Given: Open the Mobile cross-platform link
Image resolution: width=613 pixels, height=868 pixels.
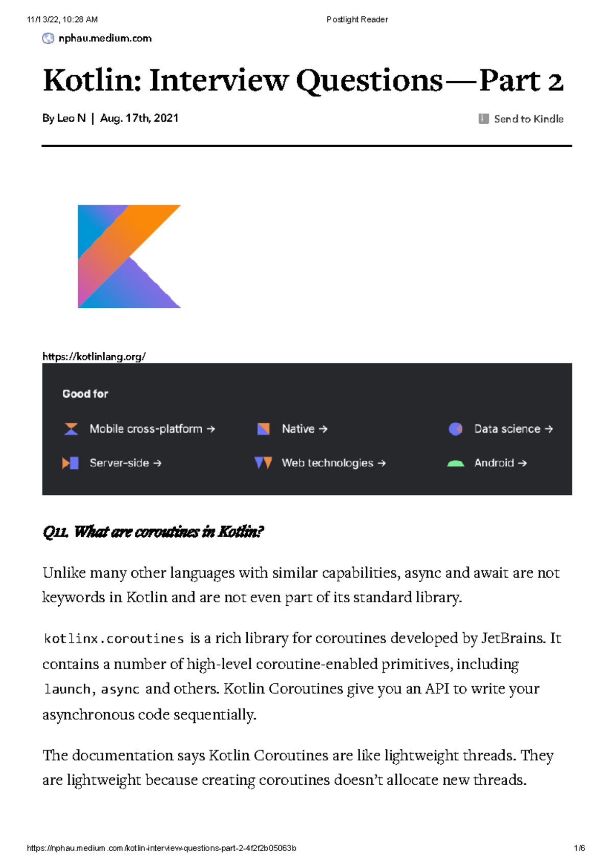Looking at the screenshot, I should [152, 429].
